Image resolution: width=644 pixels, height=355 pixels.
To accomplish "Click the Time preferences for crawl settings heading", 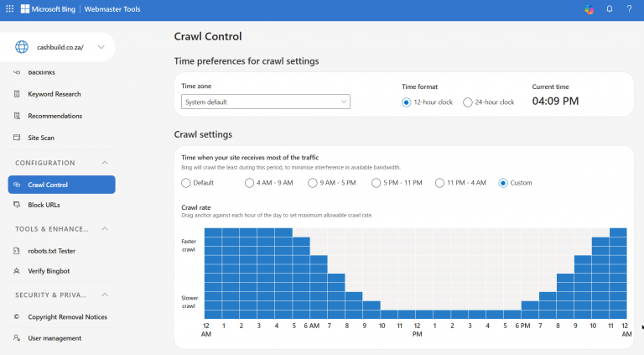I will click(x=247, y=61).
